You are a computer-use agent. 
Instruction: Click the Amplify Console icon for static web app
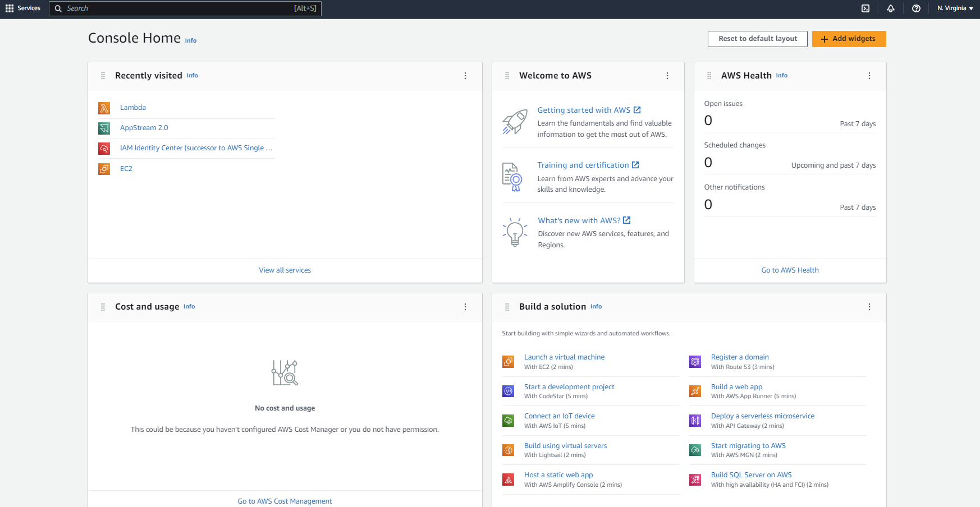(508, 480)
